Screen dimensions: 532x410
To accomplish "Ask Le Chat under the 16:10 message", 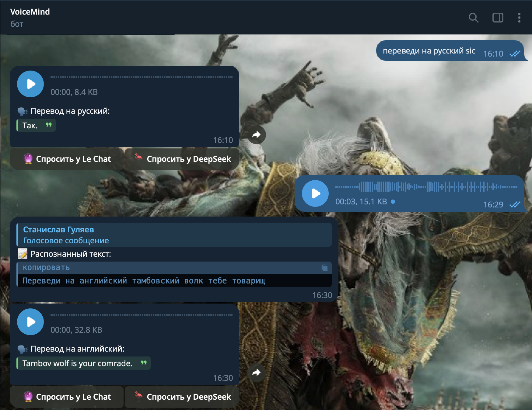I will [67, 159].
